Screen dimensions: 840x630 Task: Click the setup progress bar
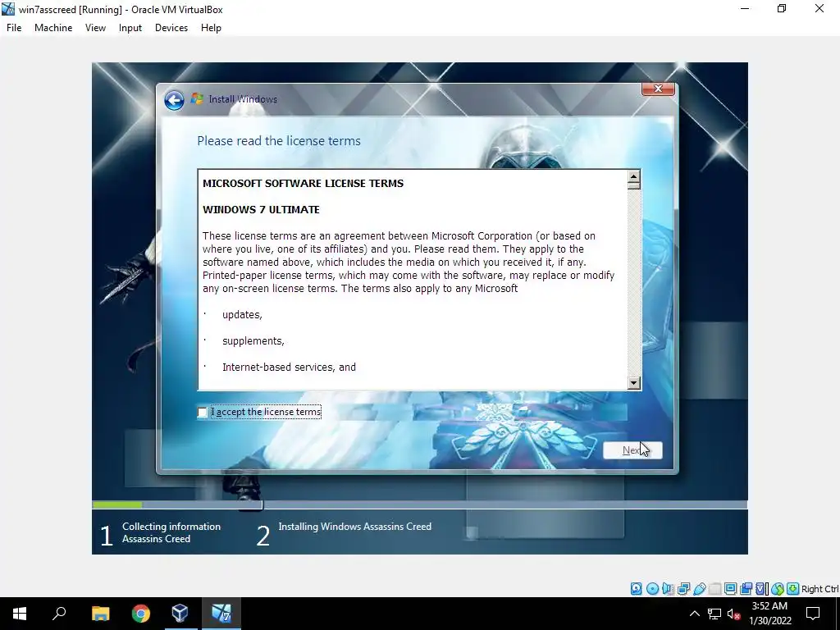point(419,504)
